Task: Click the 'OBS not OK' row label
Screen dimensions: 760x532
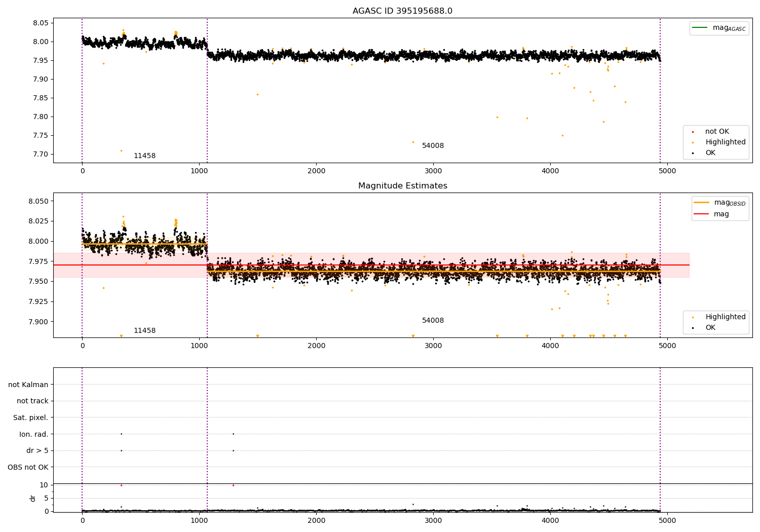Action: 28,467
